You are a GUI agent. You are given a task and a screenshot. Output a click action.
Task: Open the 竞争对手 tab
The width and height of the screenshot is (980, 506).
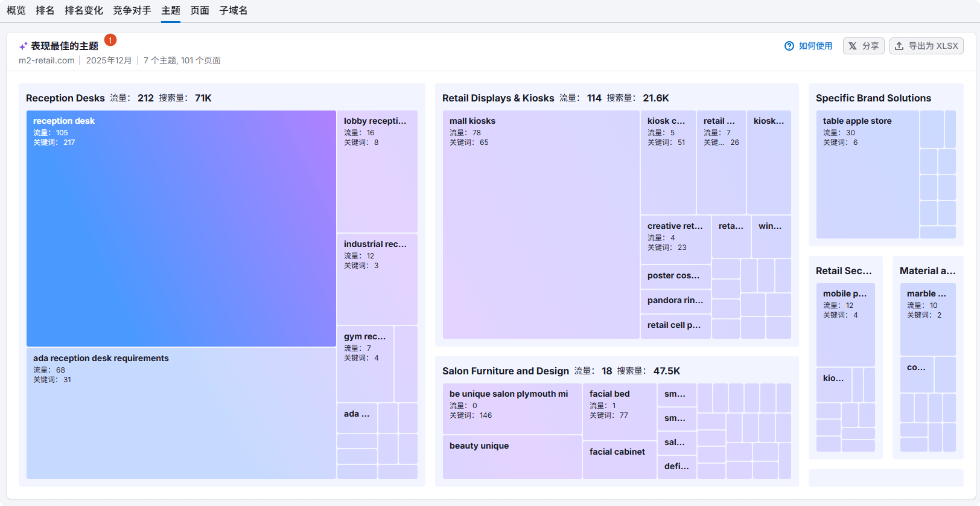[132, 10]
